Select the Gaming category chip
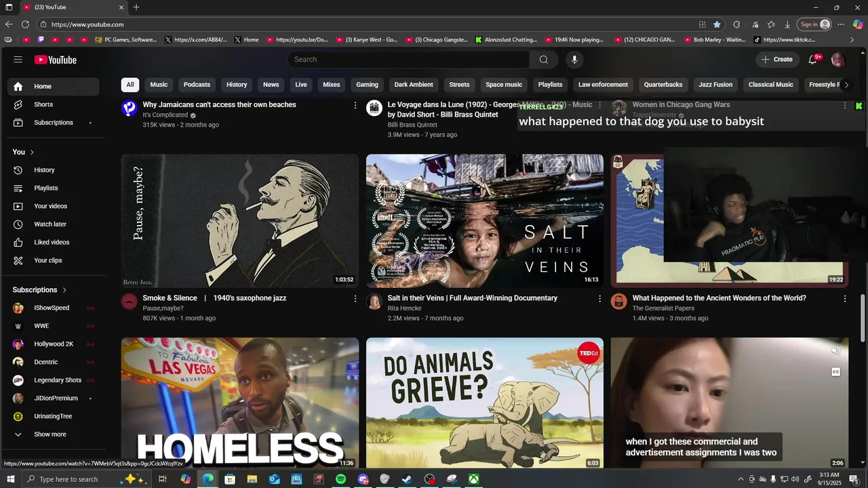Screen dimensions: 868x488 click(x=367, y=85)
